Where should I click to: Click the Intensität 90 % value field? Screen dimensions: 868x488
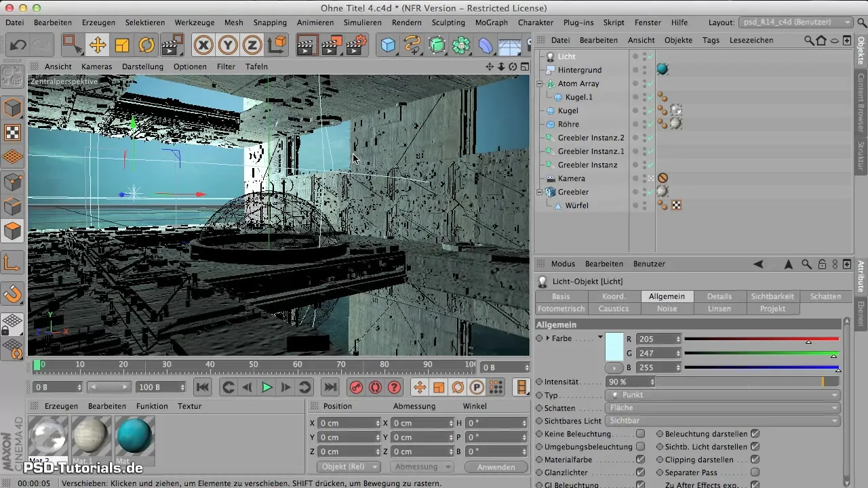(x=630, y=382)
